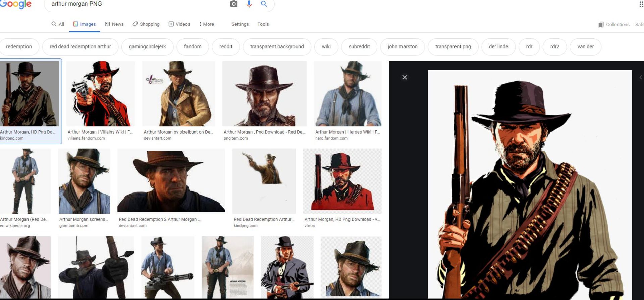Image resolution: width=644 pixels, height=300 pixels.
Task: Choose the 'gamingcirclejerk' chip
Action: click(x=147, y=47)
